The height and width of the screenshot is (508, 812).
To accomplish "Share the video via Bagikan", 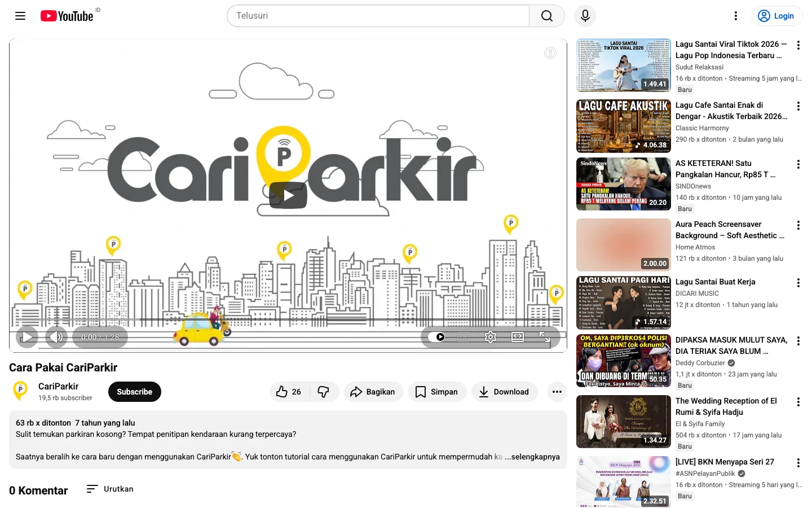I will pos(373,392).
